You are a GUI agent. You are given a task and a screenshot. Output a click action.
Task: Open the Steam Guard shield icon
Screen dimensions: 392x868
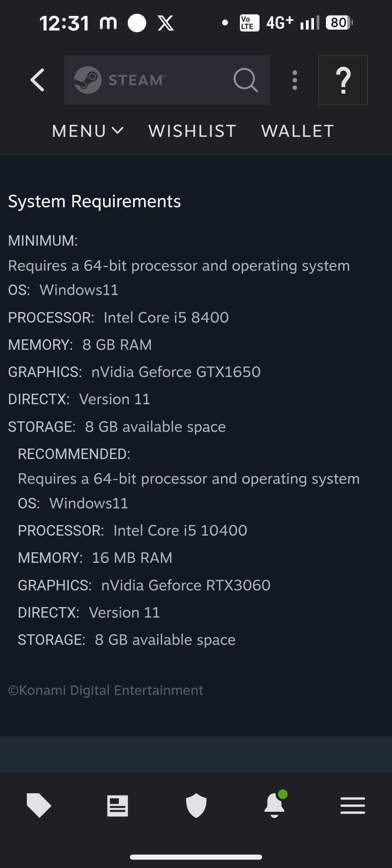pyautogui.click(x=196, y=806)
